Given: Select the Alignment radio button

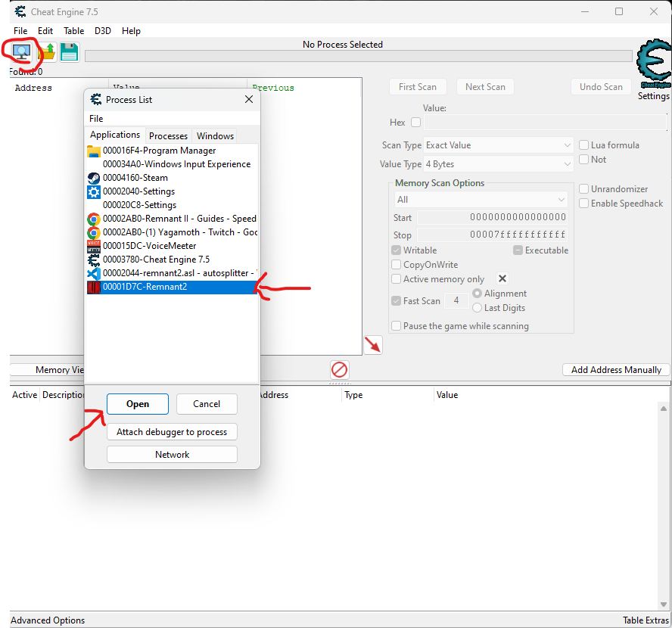Looking at the screenshot, I should (x=477, y=294).
